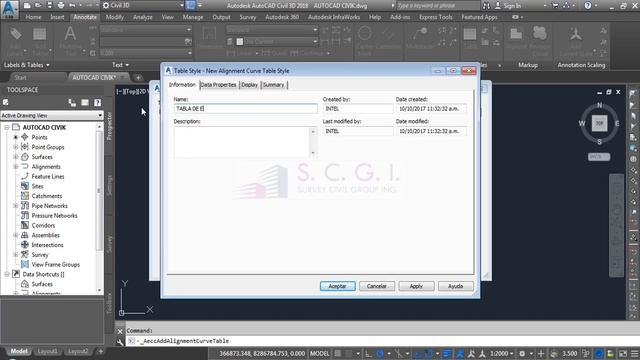Add a new layout with plus icon
Screen dimensions: 640x360
pyautogui.click(x=100, y=351)
